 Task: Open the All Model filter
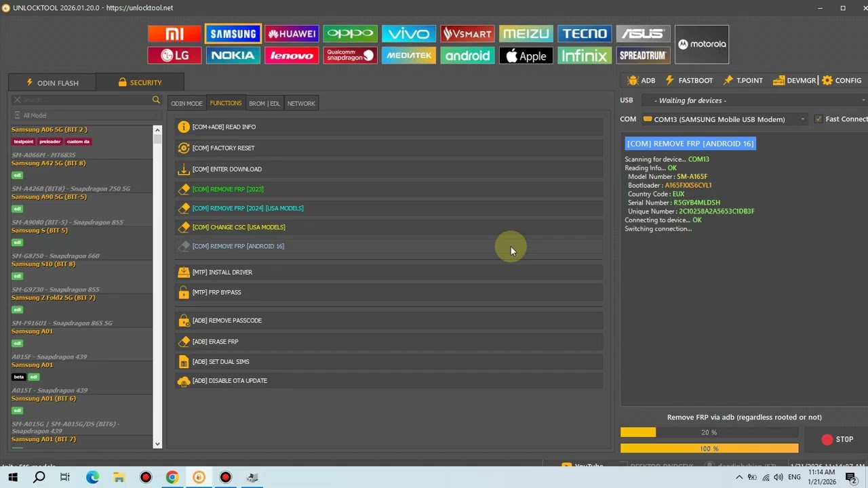point(85,115)
